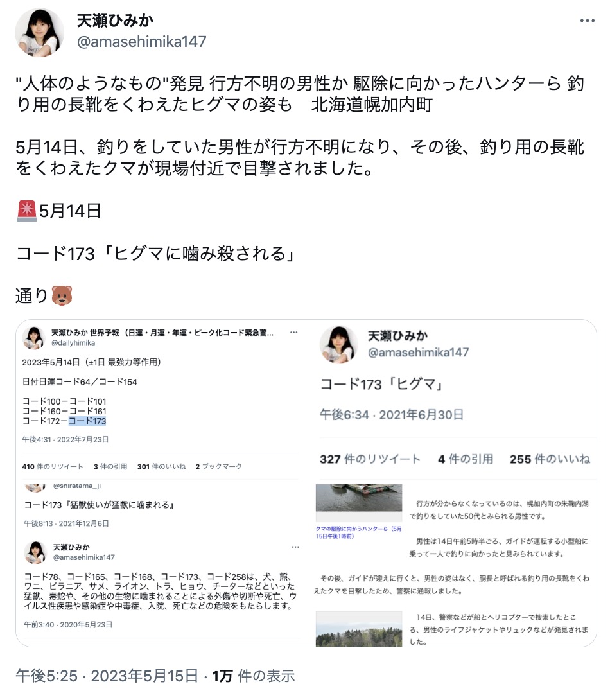Click the 午後5:25 · 2023年5月15日 timestamp
Screen dimensions: 610x700
[x=107, y=676]
